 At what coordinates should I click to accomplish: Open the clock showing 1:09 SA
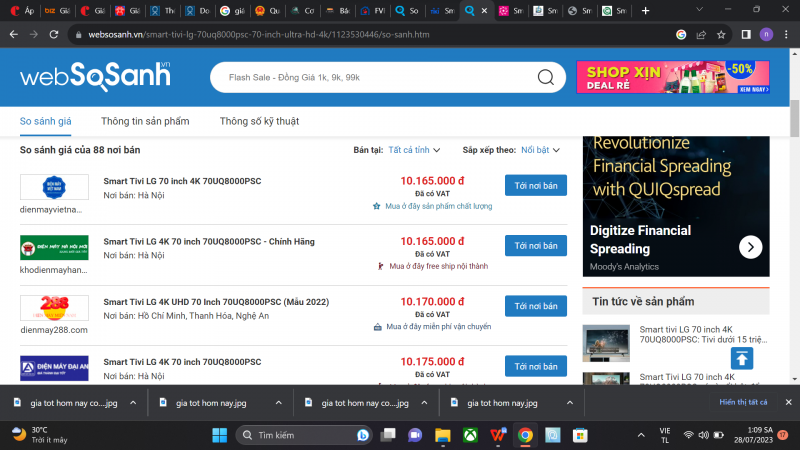click(753, 435)
